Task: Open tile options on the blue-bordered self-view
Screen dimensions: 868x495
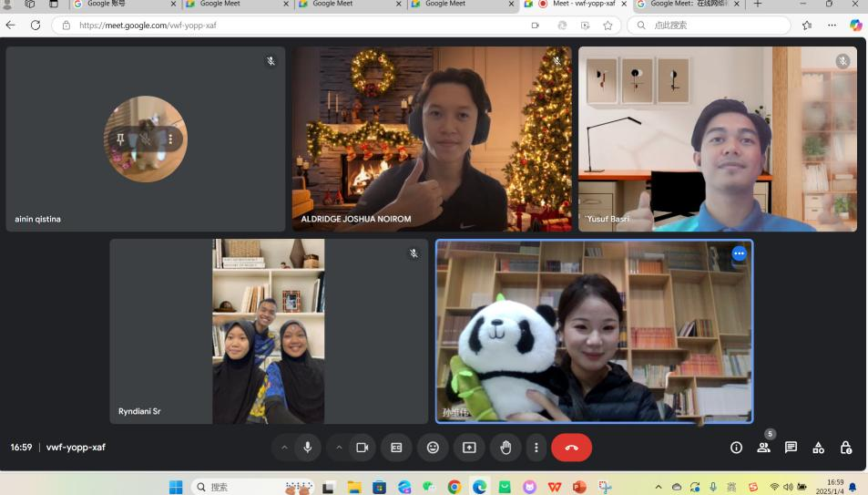Action: click(x=739, y=254)
